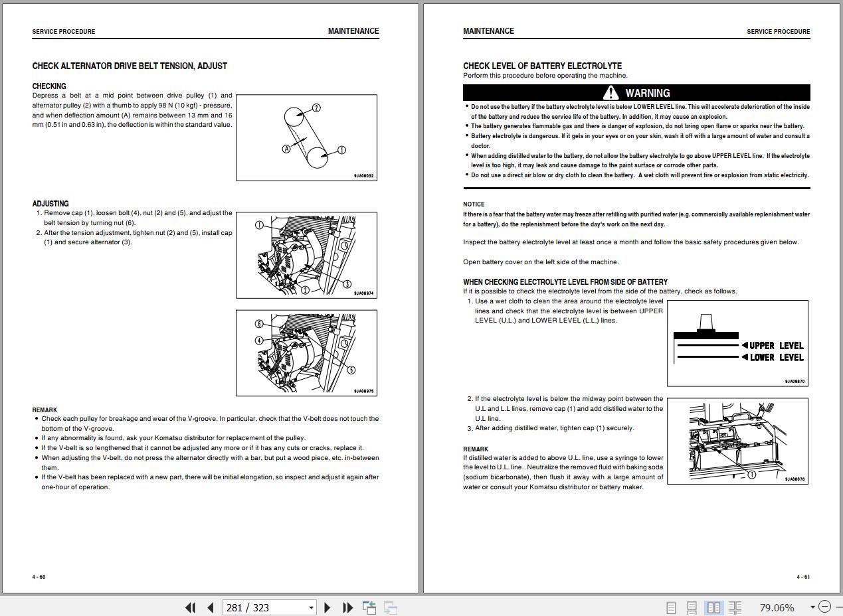Image resolution: width=843 pixels, height=616 pixels.
Task: Go to previous page
Action: (x=211, y=607)
